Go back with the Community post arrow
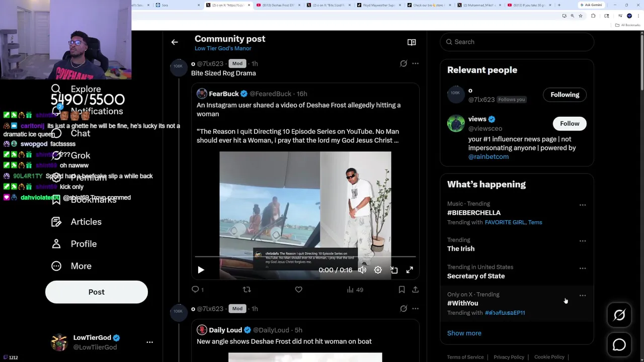The image size is (644, 362). click(175, 42)
